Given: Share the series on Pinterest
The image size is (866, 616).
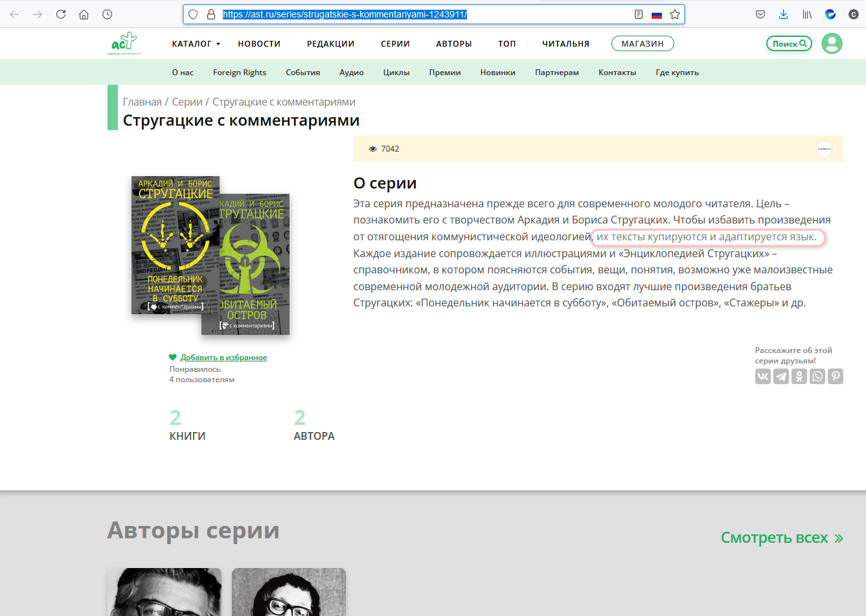Looking at the screenshot, I should (x=836, y=376).
